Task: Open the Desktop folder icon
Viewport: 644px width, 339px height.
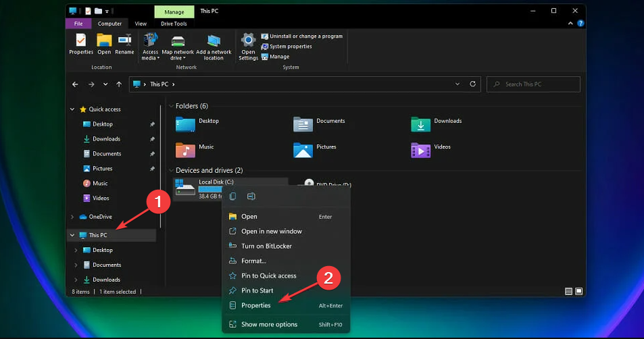Action: click(185, 124)
